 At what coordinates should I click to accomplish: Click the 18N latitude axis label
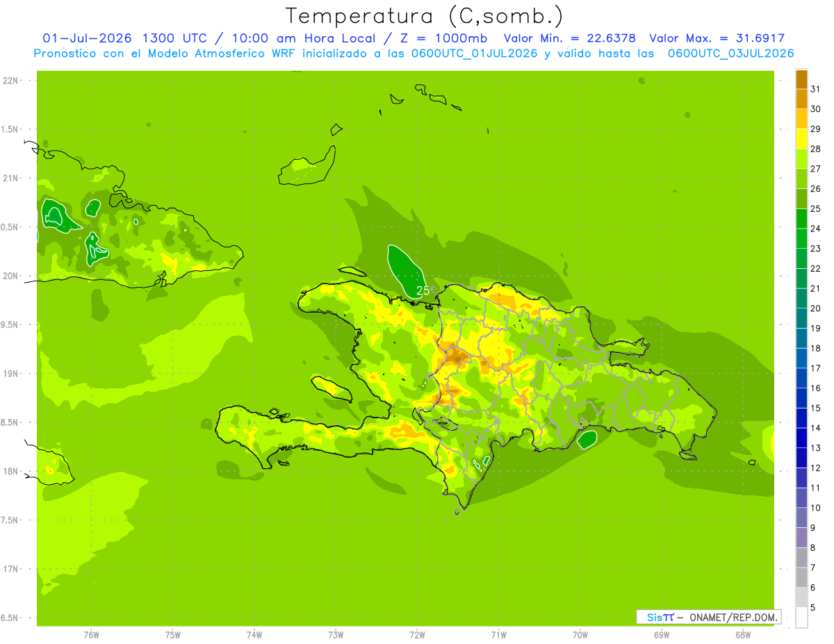(x=12, y=471)
